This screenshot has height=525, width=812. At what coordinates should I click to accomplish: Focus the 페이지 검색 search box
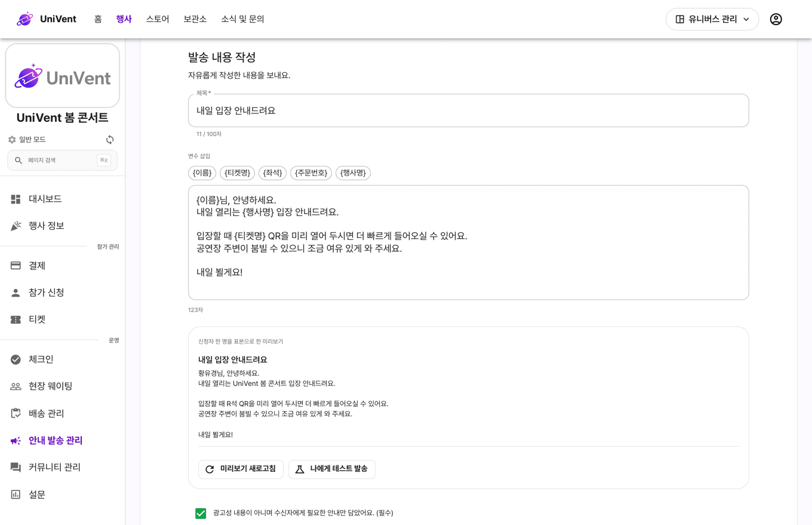click(62, 160)
